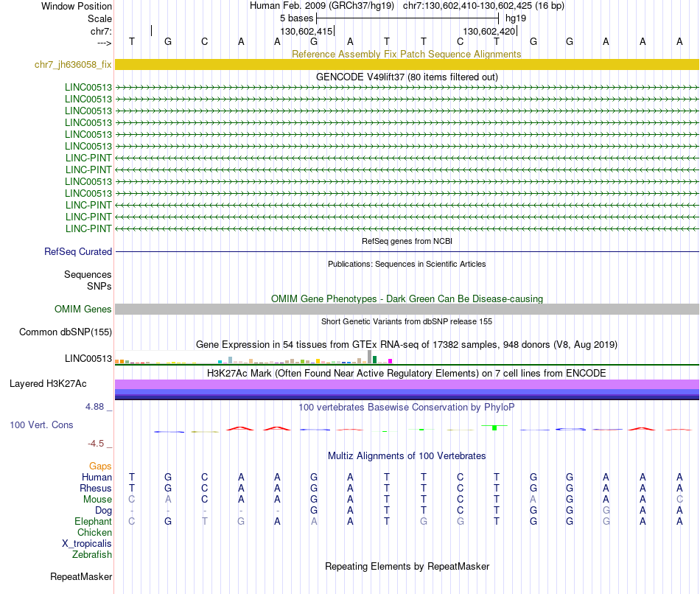Select the yellow fix patch alignment bar
The width and height of the screenshot is (700, 594).
pyautogui.click(x=407, y=64)
